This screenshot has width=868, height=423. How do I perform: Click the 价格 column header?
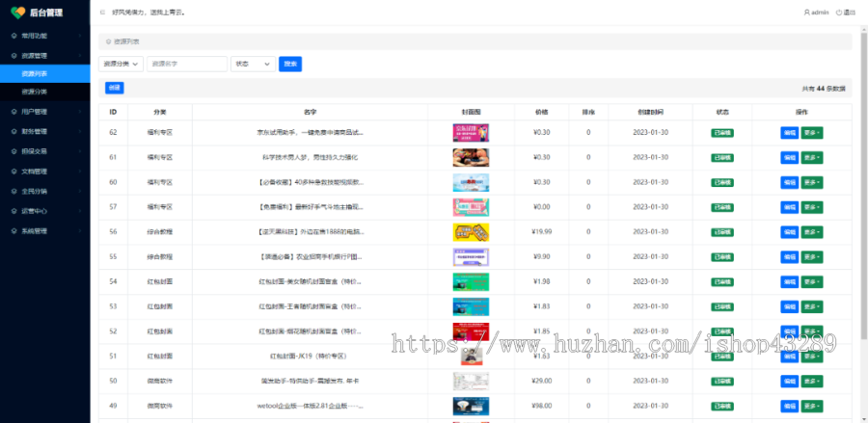(541, 112)
